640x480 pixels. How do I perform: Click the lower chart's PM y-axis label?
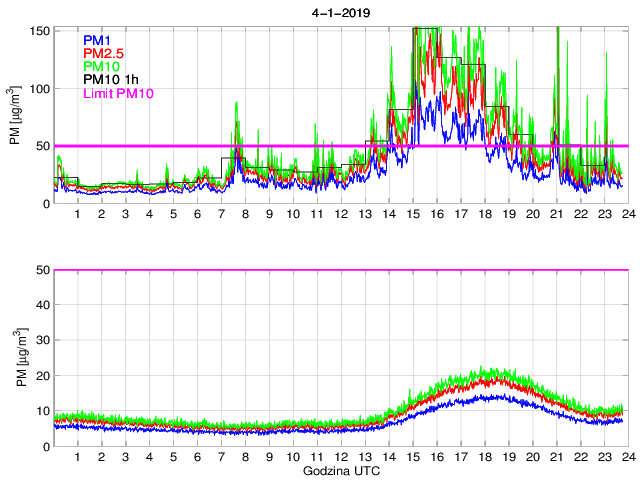[x=15, y=358]
